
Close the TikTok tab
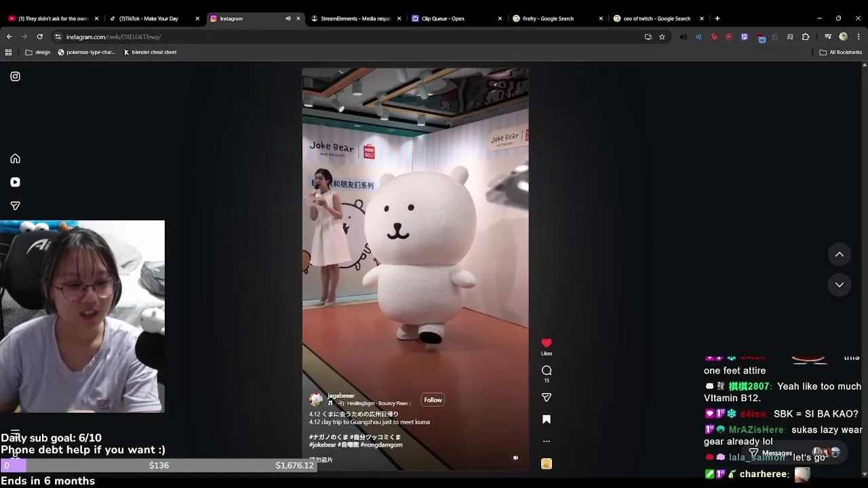[x=197, y=18]
